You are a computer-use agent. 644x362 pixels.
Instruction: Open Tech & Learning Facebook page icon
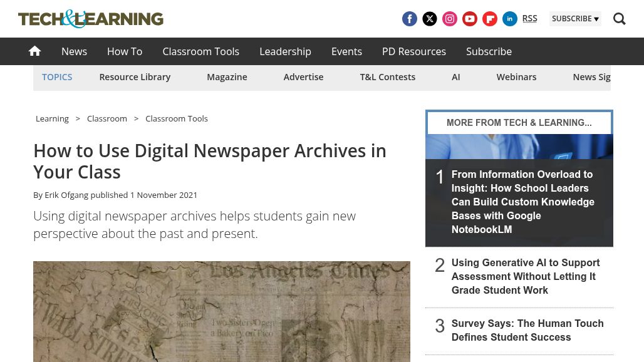pyautogui.click(x=410, y=19)
